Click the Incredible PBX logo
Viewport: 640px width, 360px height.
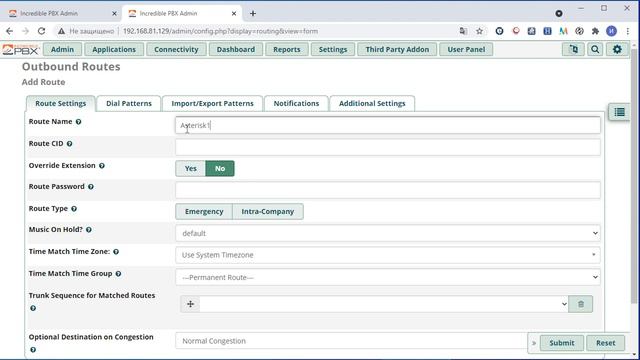tap(20, 50)
